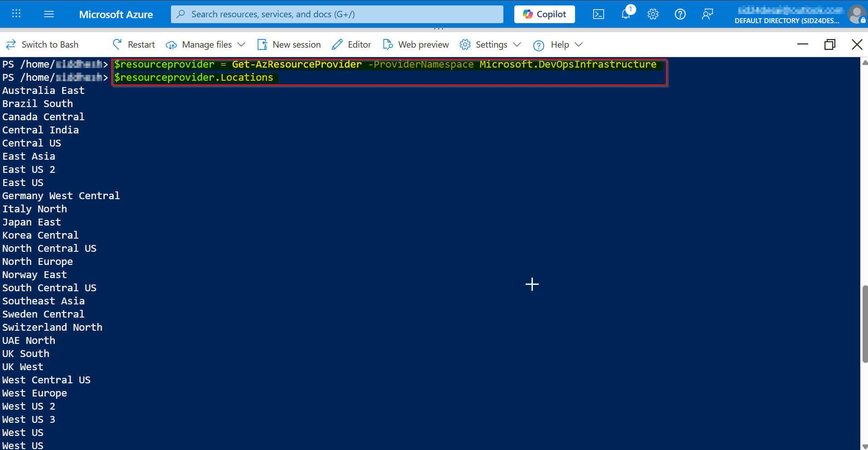Click the East US 2 output line

pos(29,170)
